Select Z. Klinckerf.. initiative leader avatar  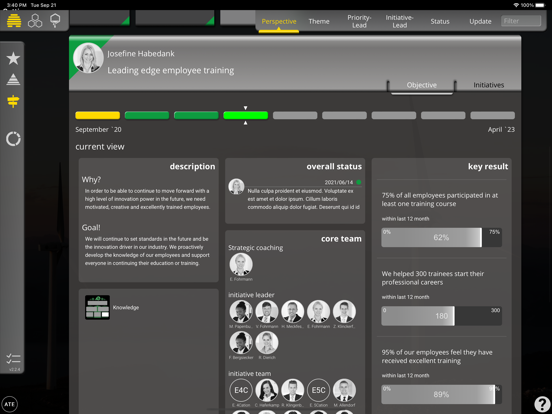click(x=344, y=312)
